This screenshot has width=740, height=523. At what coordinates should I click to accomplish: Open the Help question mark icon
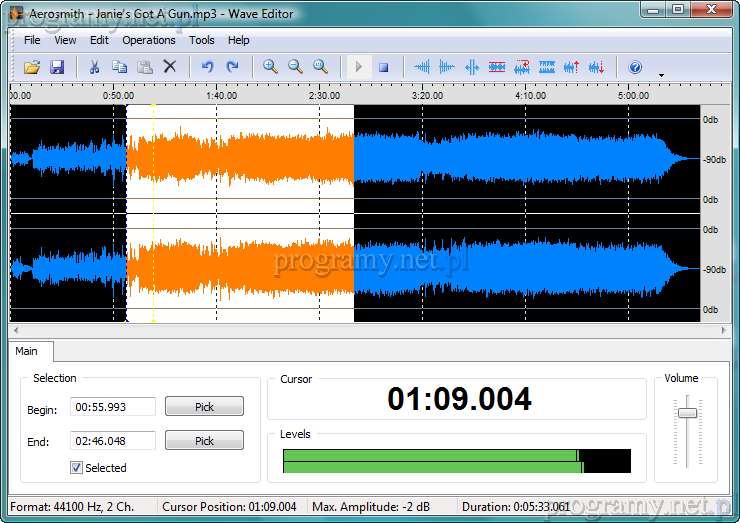[x=634, y=67]
